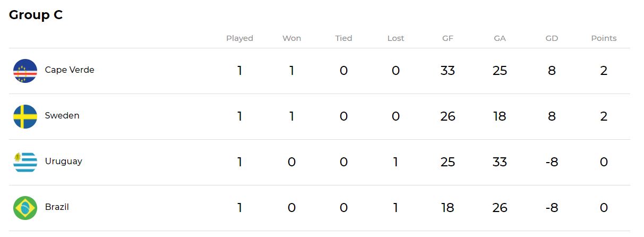Click the Points column header

pos(604,38)
